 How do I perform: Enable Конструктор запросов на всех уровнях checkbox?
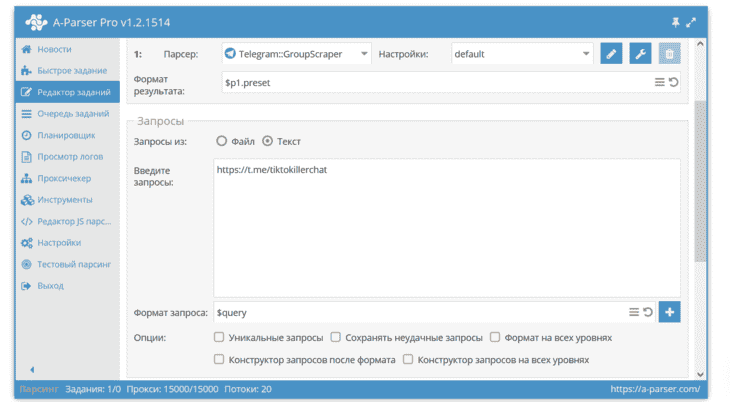pos(408,359)
